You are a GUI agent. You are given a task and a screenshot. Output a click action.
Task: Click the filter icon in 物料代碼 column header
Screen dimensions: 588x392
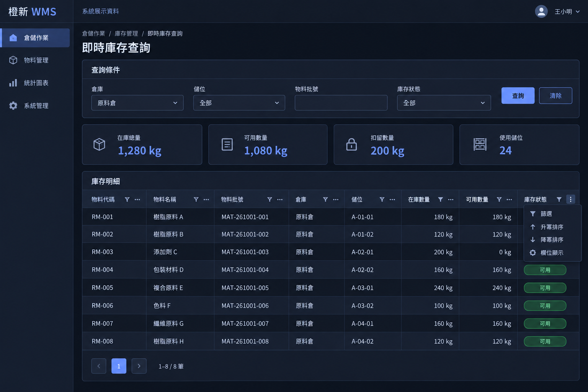(127, 199)
